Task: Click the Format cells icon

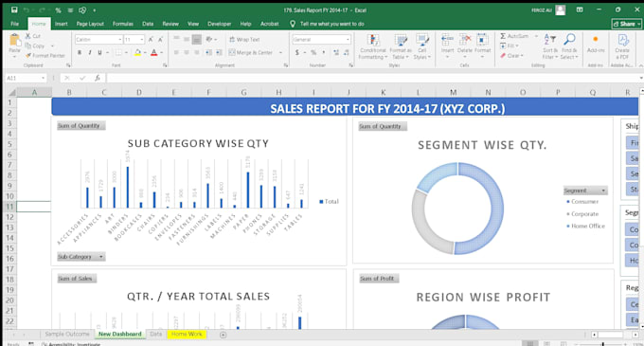Action: pyautogui.click(x=483, y=40)
